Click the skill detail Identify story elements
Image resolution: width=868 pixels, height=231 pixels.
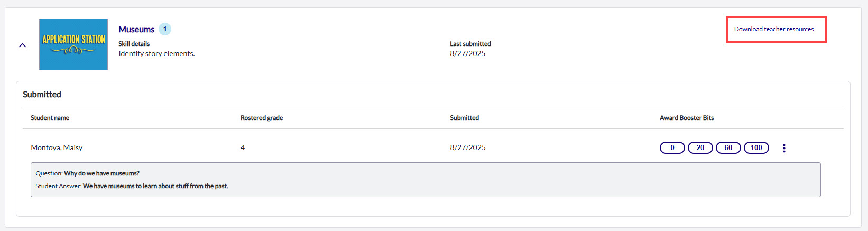tap(156, 53)
